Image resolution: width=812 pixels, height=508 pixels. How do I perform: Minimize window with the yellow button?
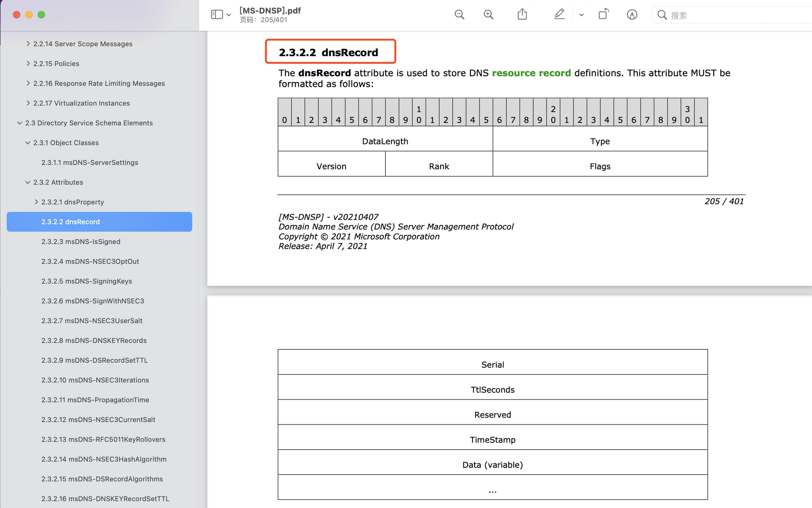pos(29,15)
